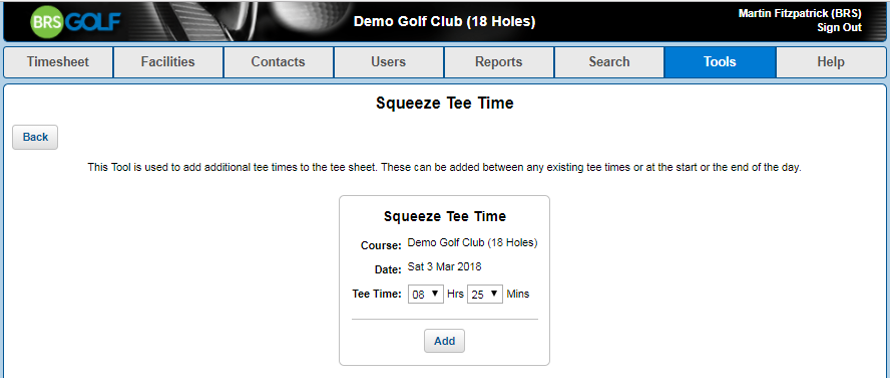890x378 pixels.
Task: Select the Users tab
Action: [388, 62]
